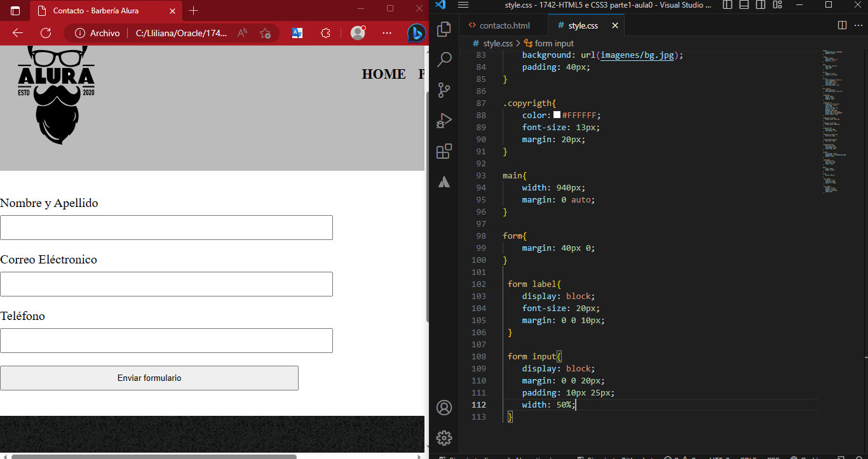Toggle Secondary Side Bar in VS Code

click(x=761, y=5)
